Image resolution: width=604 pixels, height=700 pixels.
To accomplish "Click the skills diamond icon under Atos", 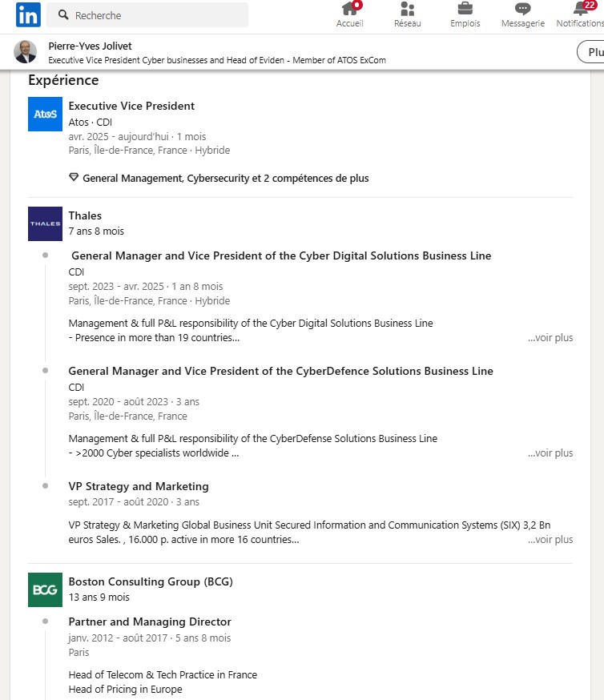I will [74, 177].
